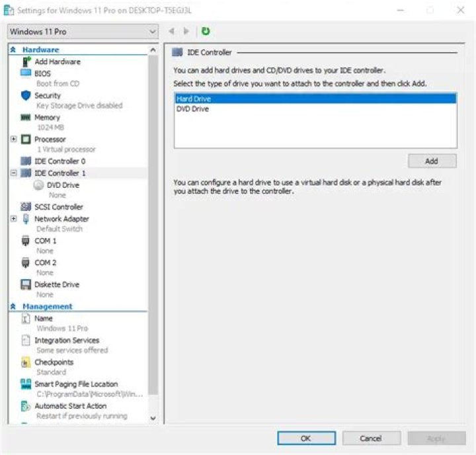Select IDE Controller 0 label

[x=60, y=161]
